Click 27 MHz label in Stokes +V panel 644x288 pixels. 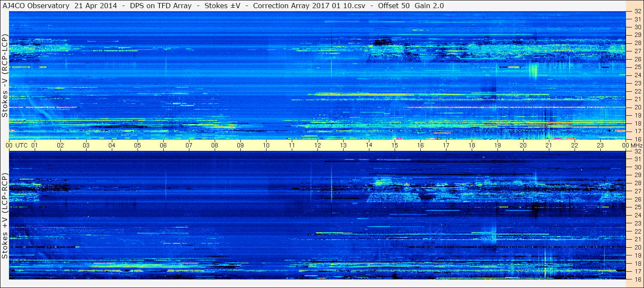point(637,191)
